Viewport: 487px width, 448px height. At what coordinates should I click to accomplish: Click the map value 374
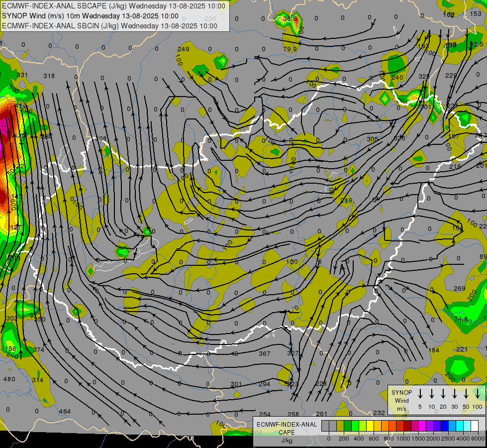pyautogui.click(x=38, y=349)
